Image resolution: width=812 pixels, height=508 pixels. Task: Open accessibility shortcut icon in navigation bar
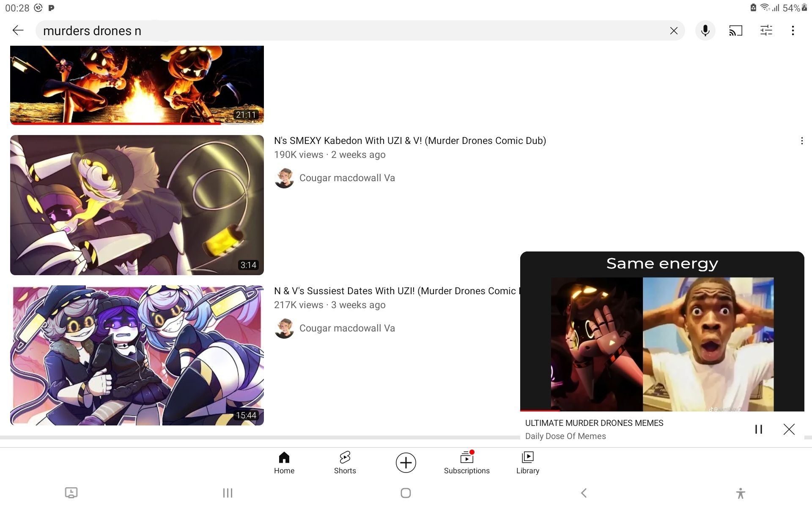pos(740,493)
